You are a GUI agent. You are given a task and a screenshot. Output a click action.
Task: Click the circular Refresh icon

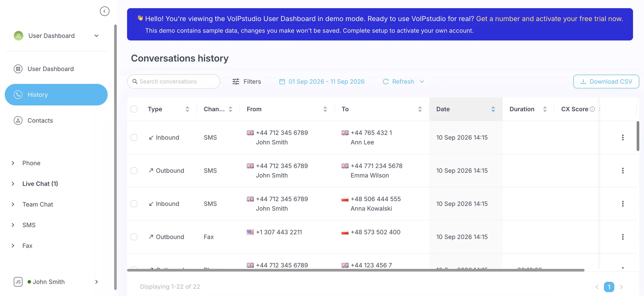[x=386, y=81]
